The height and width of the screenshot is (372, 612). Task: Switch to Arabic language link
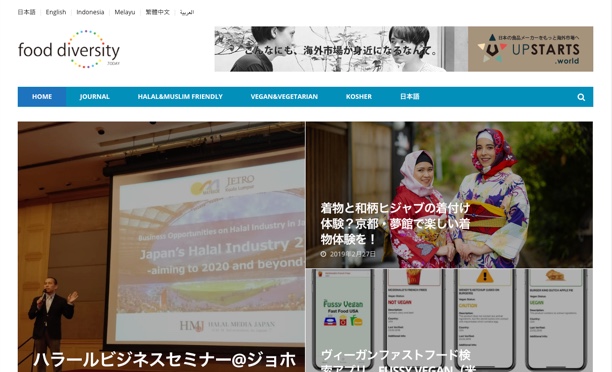click(x=187, y=12)
